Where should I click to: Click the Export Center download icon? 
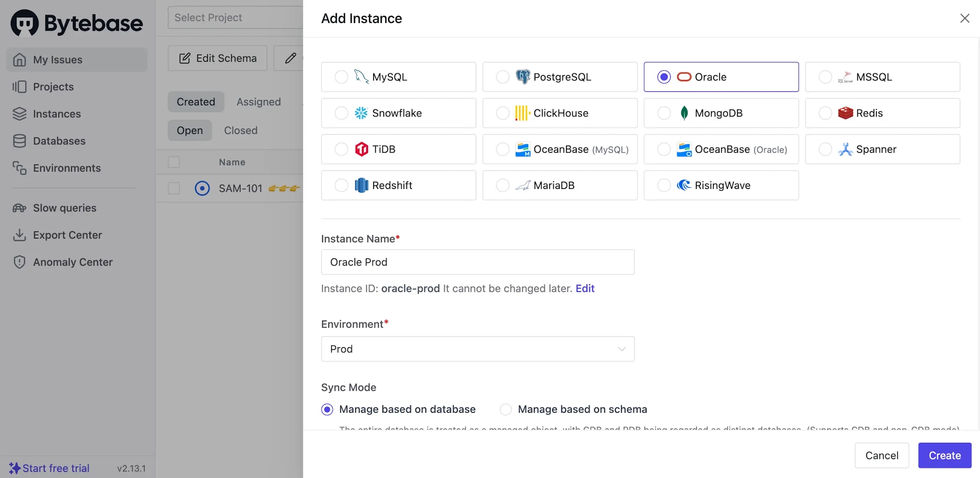coord(19,235)
